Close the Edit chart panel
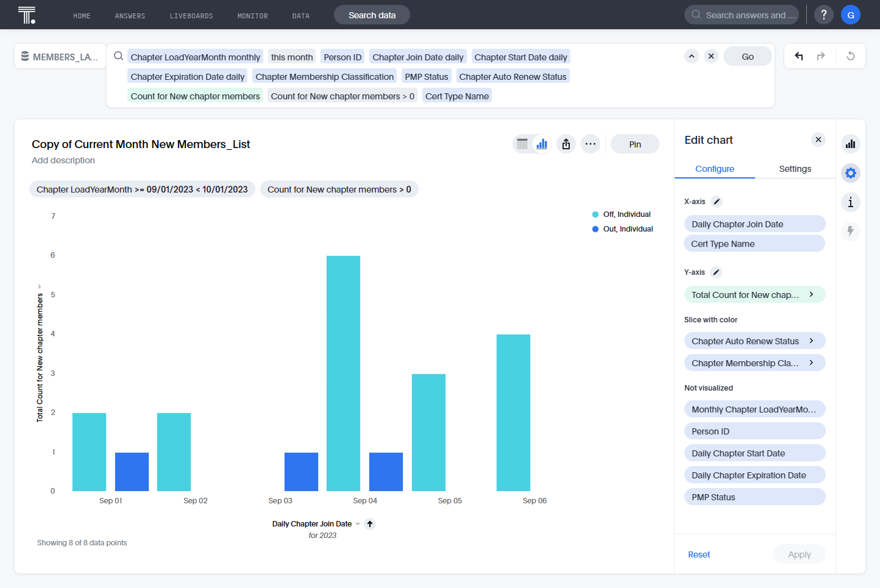This screenshot has height=588, width=880. [x=818, y=140]
